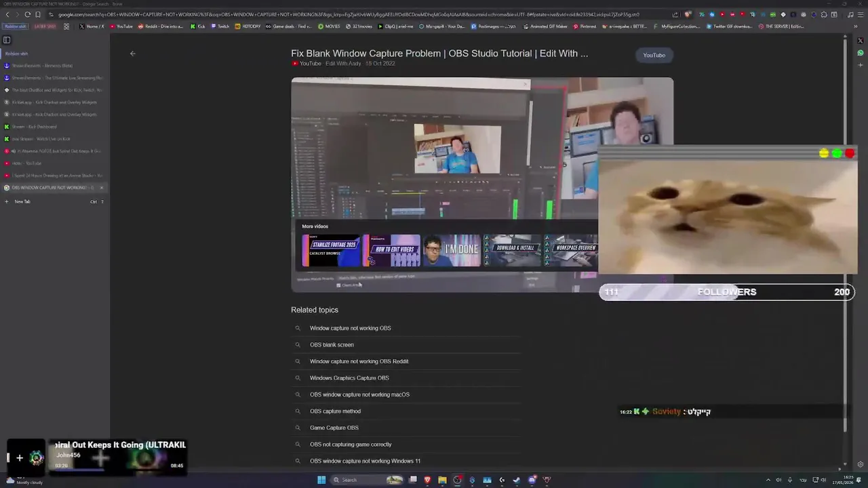Open the Animated GIF Maker bookmark
Image resolution: width=868 pixels, height=488 pixels.
[x=545, y=26]
